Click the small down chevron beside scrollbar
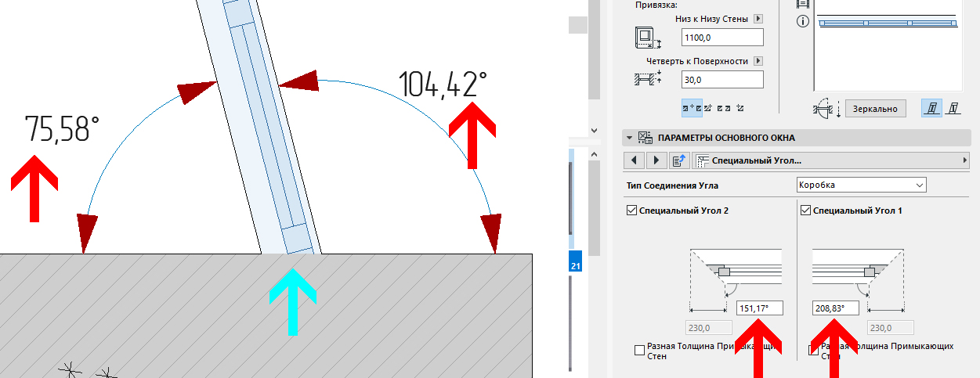The width and height of the screenshot is (980, 378). 594,131
